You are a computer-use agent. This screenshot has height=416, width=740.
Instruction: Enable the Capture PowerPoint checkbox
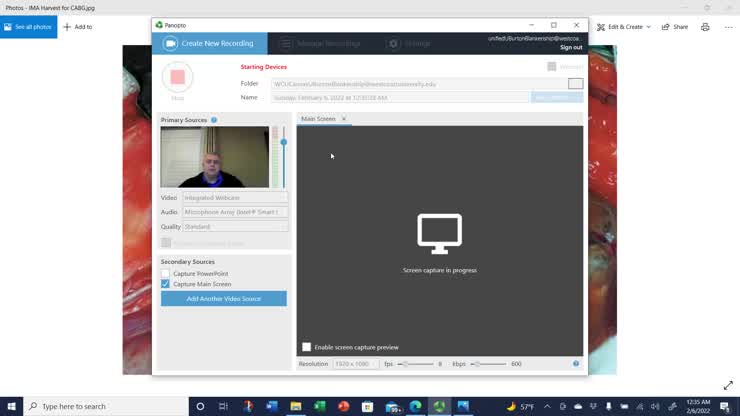166,273
